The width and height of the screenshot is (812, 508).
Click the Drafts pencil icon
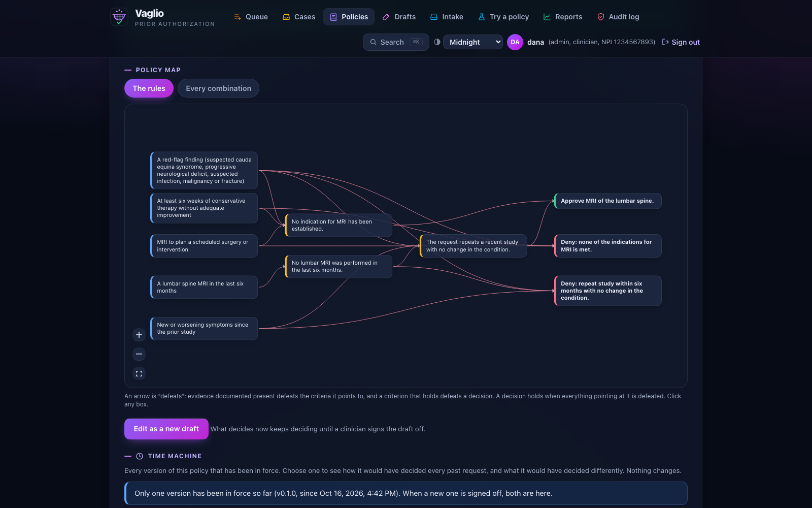(386, 17)
